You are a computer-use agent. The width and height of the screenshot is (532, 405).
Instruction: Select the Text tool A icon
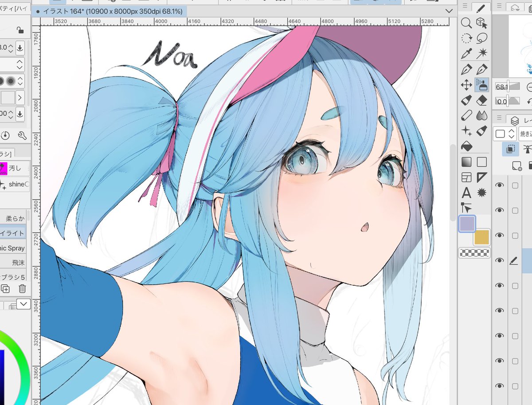466,193
